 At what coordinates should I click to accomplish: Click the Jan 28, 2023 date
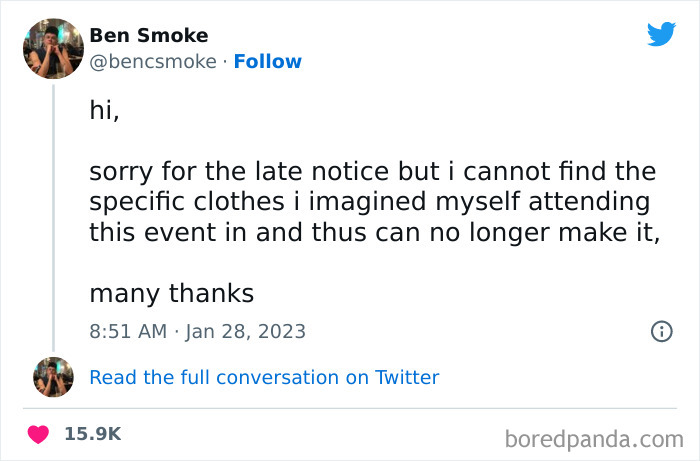(x=245, y=331)
